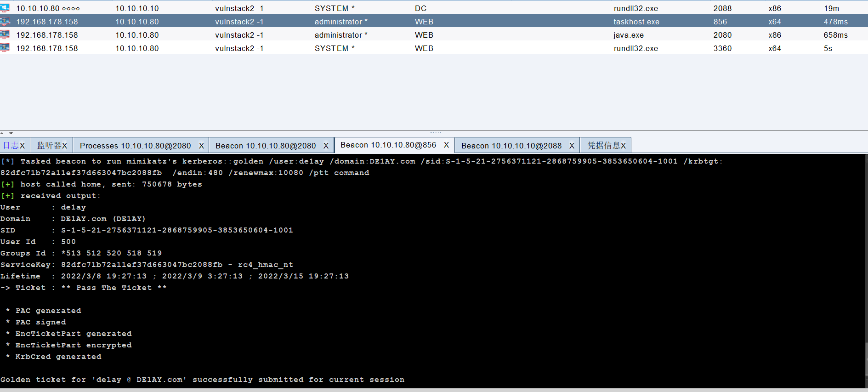Image resolution: width=868 pixels, height=392 pixels.
Task: Click last check-in value 19m
Action: pyautogui.click(x=831, y=8)
